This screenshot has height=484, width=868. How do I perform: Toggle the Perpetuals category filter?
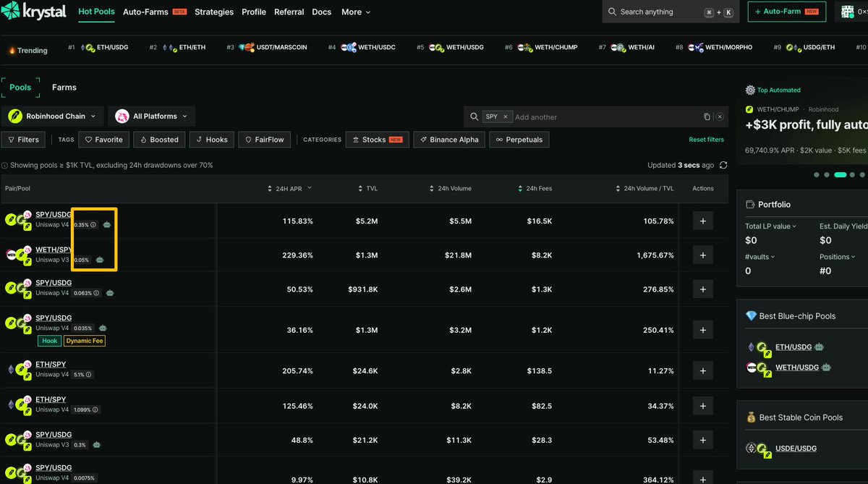(519, 140)
